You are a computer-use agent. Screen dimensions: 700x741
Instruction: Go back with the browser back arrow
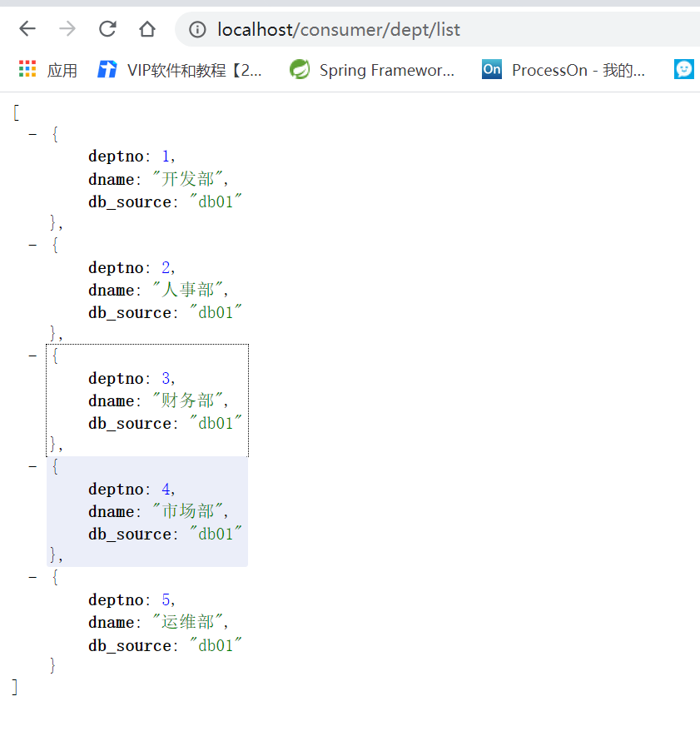[x=27, y=29]
